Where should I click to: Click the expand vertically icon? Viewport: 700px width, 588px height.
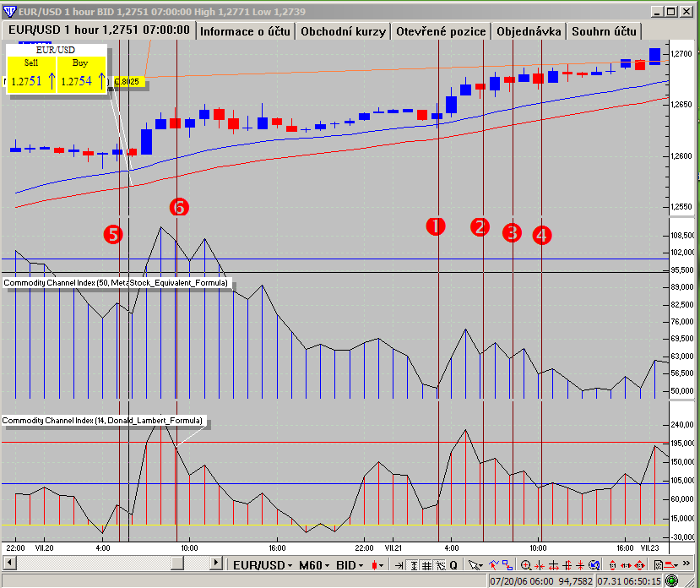pyautogui.click(x=567, y=565)
